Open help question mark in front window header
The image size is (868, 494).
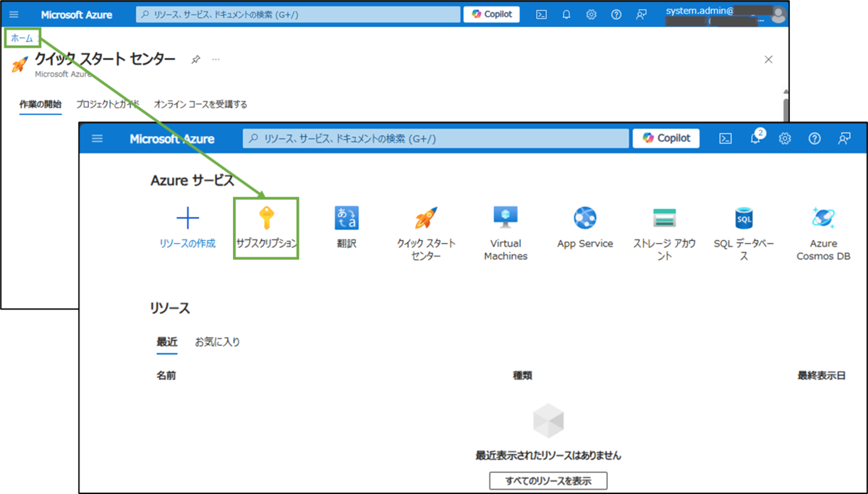[x=814, y=139]
